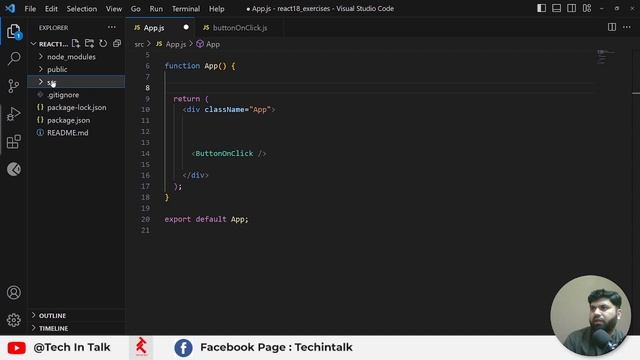
Task: Open Source Control view
Action: coord(13,86)
